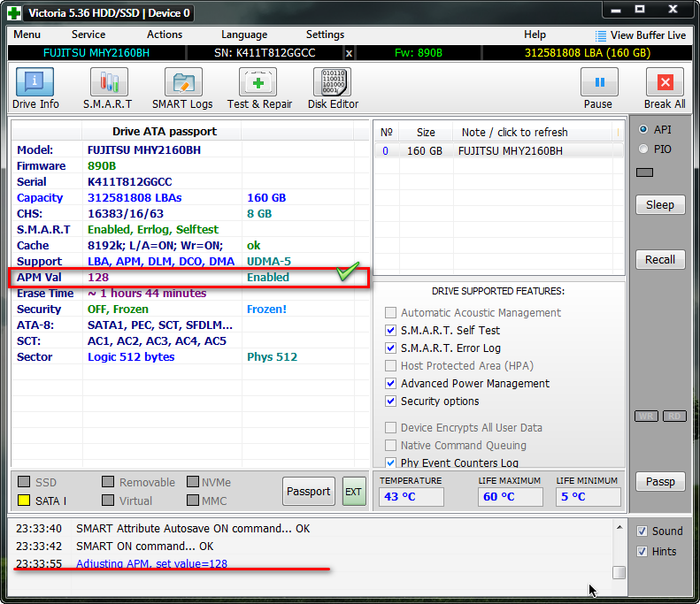
Task: Toggle Security options checkbox
Action: 390,401
